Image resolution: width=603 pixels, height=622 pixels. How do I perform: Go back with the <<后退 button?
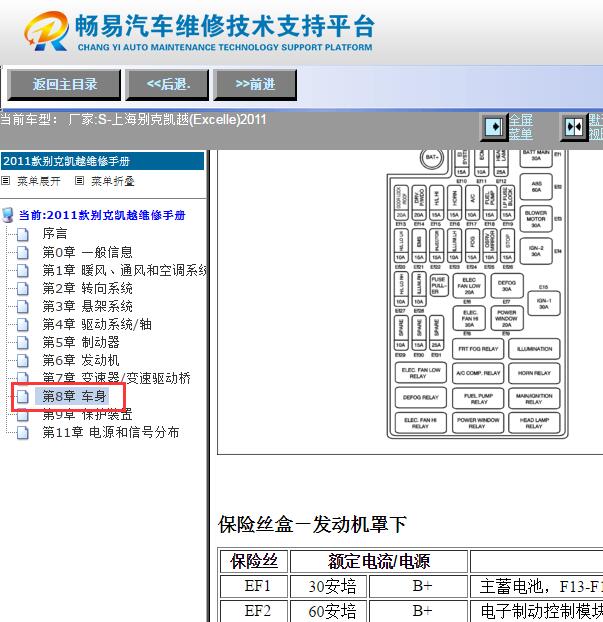coord(167,84)
